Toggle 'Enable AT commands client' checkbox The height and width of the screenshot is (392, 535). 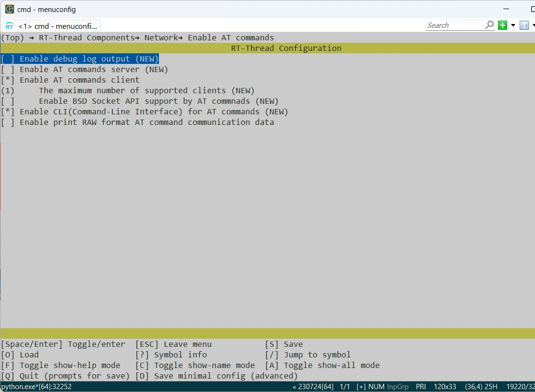8,80
